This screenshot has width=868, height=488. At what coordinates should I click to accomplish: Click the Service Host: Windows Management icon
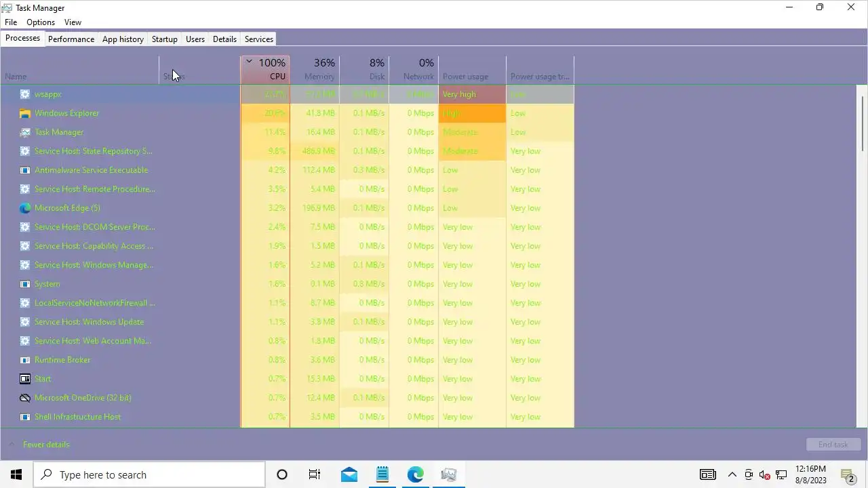pyautogui.click(x=25, y=265)
